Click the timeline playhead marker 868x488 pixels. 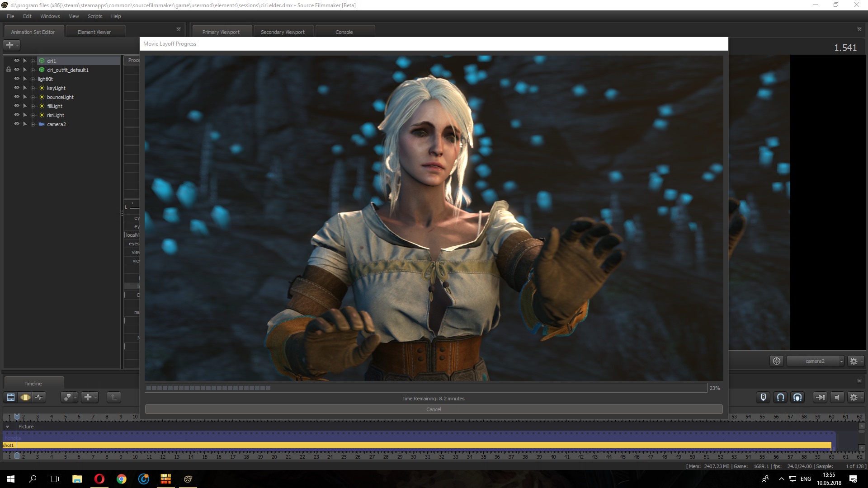(17, 416)
